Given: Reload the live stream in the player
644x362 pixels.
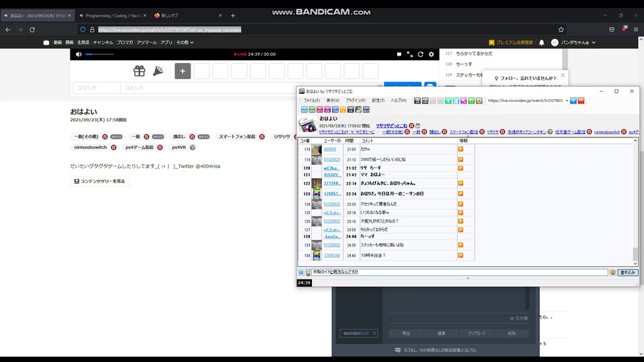Looking at the screenshot, I should coord(420,54).
